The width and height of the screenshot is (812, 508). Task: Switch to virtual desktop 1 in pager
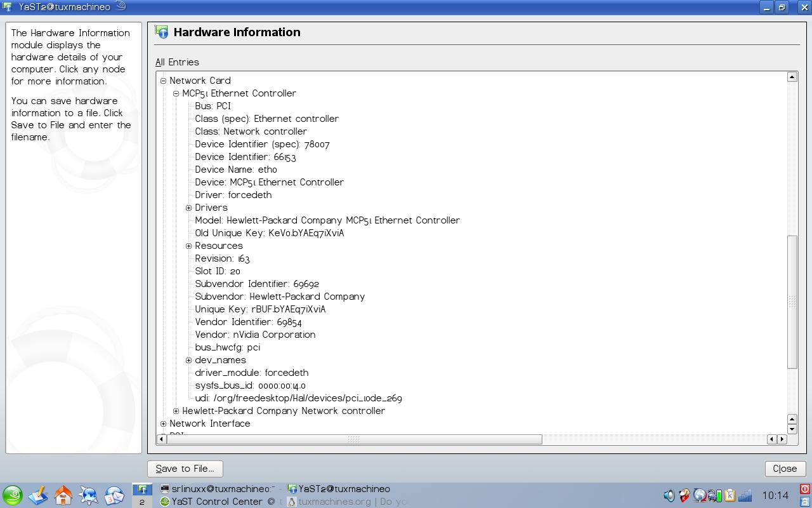click(142, 489)
